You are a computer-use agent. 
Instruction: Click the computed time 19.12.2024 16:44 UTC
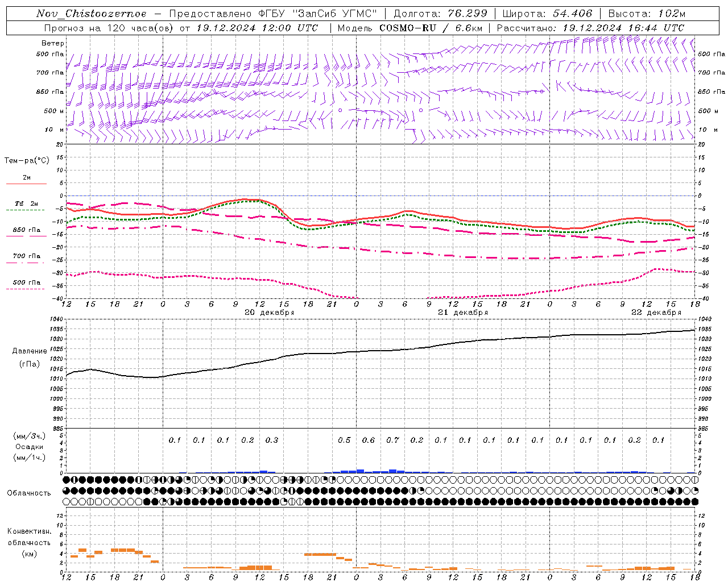tap(623, 28)
